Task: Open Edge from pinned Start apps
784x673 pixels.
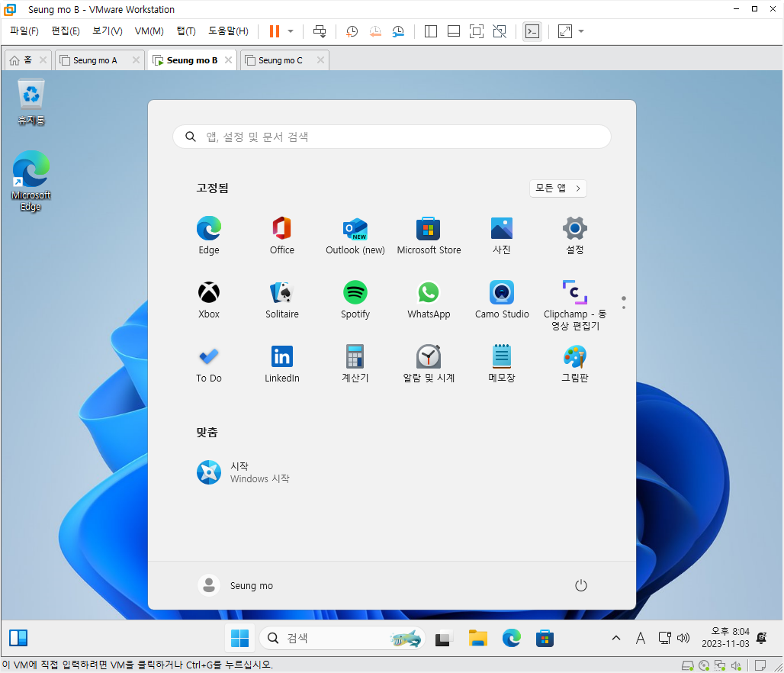Action: click(x=208, y=235)
